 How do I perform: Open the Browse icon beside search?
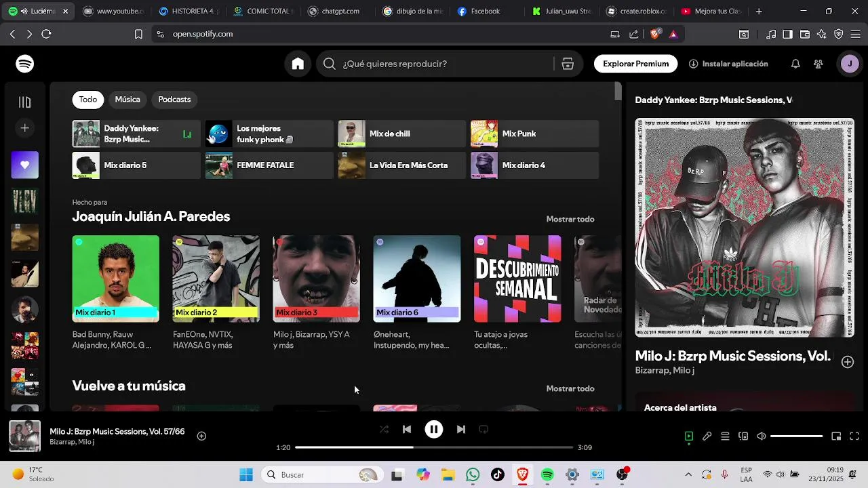[568, 64]
